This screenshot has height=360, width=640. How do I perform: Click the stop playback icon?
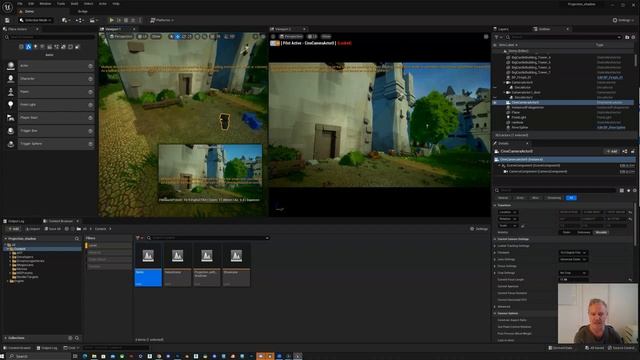(x=126, y=20)
